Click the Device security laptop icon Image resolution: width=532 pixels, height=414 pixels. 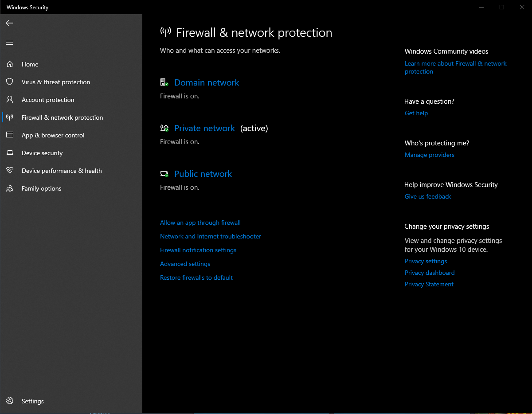point(10,153)
